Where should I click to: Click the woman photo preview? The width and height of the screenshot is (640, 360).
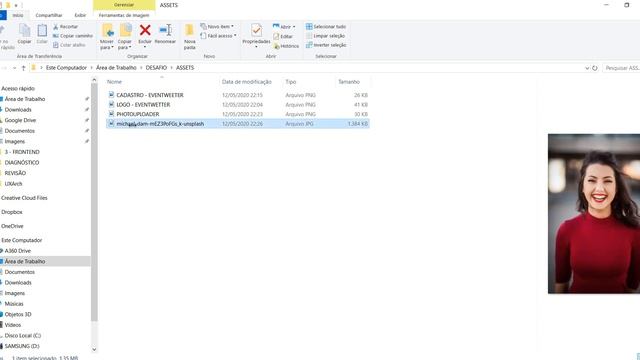pos(594,213)
